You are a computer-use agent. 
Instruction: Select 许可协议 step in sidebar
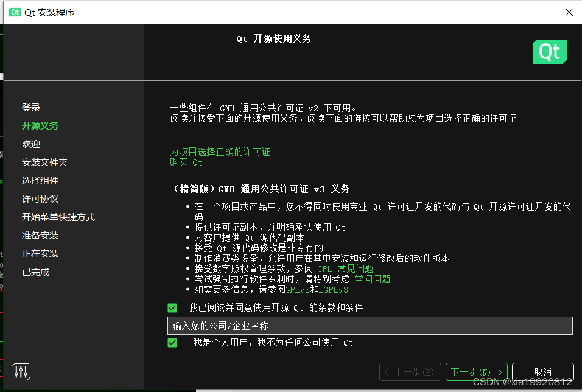pos(40,198)
